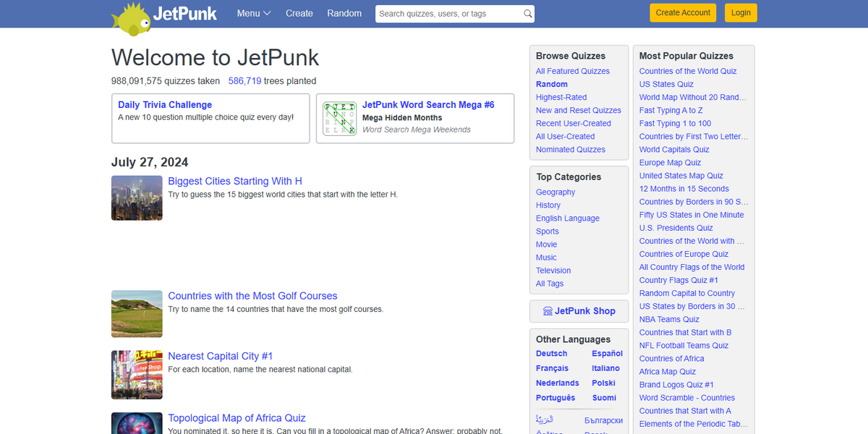The height and width of the screenshot is (434, 868).
Task: Open a Random quiz from the navbar
Action: [344, 13]
